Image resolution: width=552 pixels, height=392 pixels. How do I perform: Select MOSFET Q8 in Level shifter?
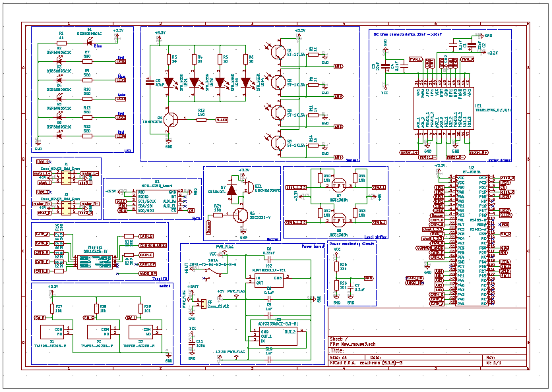[x=339, y=219]
